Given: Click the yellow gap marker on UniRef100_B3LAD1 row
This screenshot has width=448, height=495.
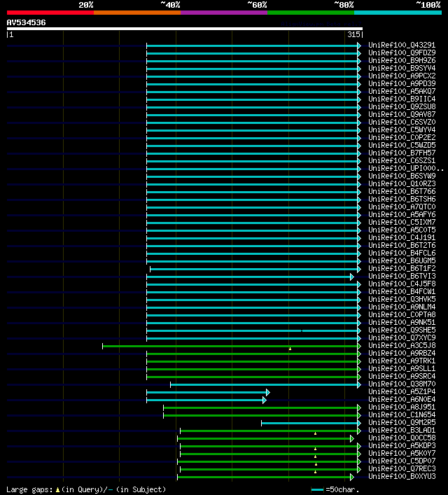Looking at the screenshot, I should point(316,433).
